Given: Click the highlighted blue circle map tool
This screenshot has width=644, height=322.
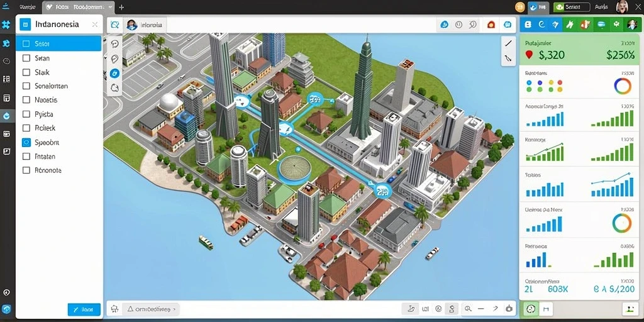Looking at the screenshot, I should (114, 73).
